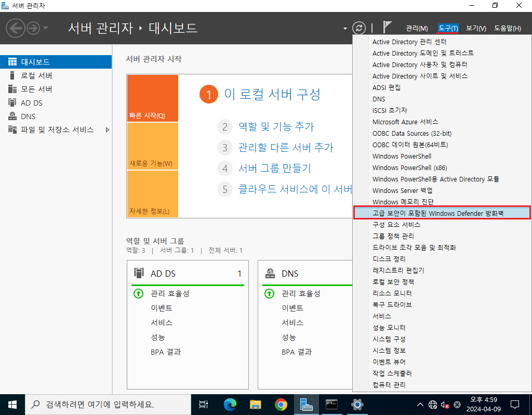
Task: Select 이벤트 뷰어 from the menu
Action: coord(442,361)
